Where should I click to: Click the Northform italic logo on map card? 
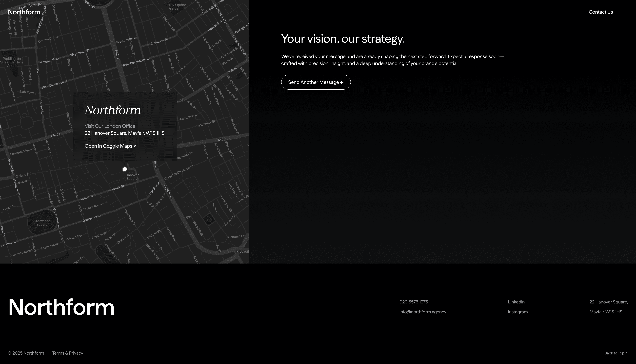(x=113, y=110)
